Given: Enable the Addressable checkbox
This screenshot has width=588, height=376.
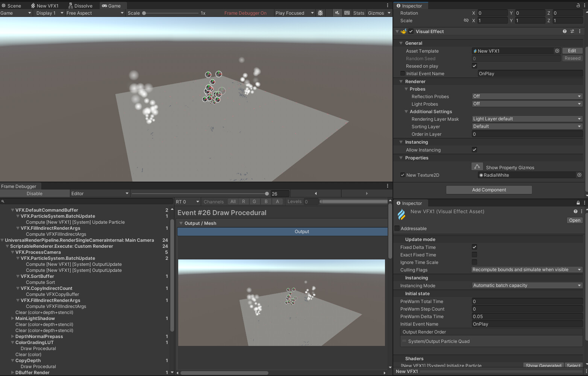Looking at the screenshot, I should [397, 228].
